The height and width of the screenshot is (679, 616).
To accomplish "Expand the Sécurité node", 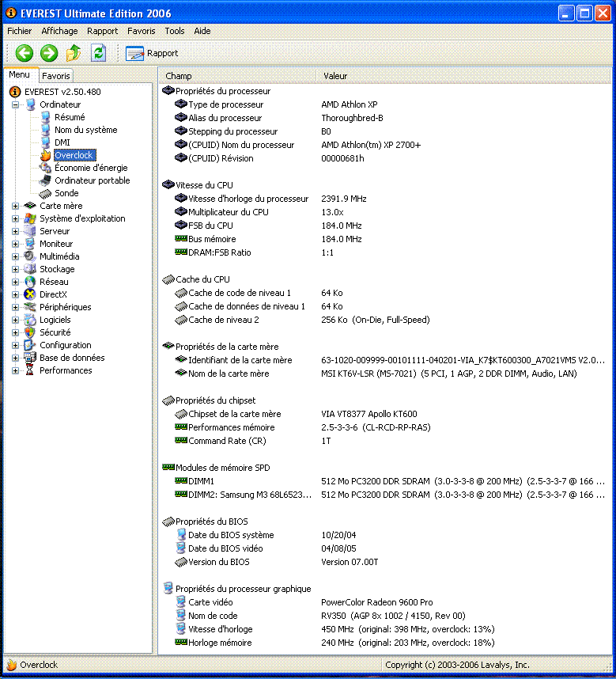I will pos(16,332).
